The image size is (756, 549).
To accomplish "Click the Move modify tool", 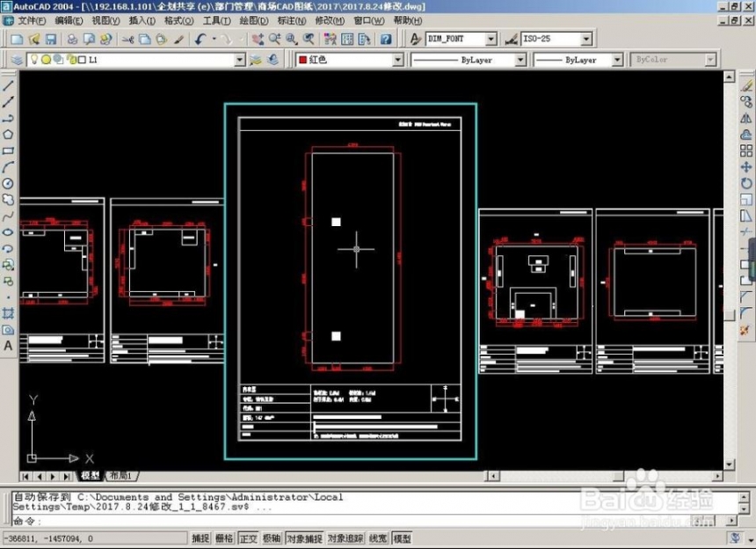I will click(746, 167).
